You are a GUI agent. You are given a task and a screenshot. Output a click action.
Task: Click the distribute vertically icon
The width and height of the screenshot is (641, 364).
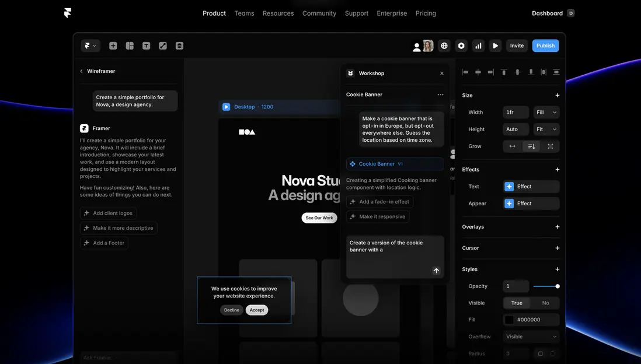[556, 72]
